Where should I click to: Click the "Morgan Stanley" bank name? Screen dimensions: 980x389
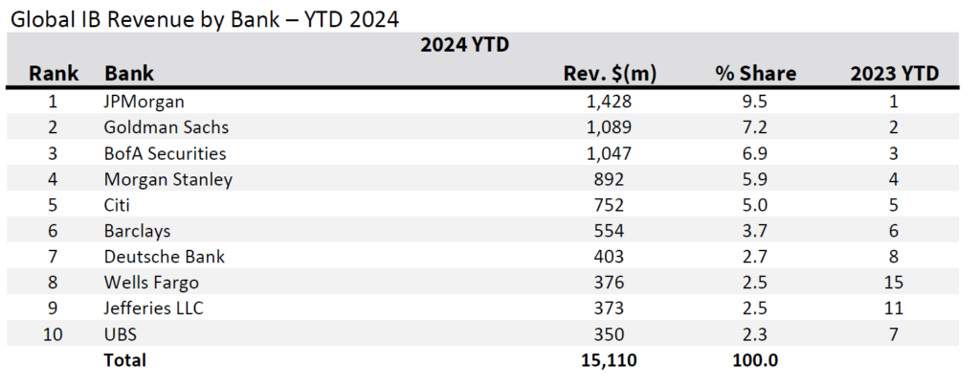(168, 179)
